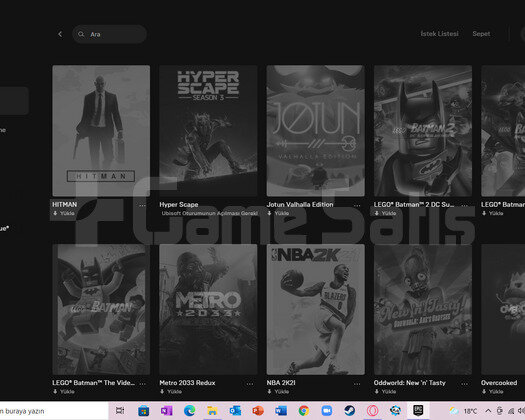
Task: Open LEGO Batman 2 DC Super Heroes cover
Action: point(423,131)
